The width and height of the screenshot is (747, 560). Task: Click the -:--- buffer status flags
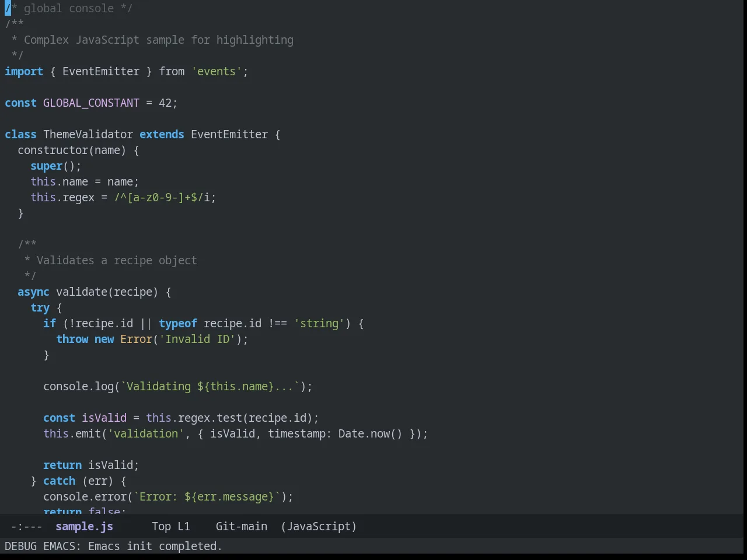26,526
